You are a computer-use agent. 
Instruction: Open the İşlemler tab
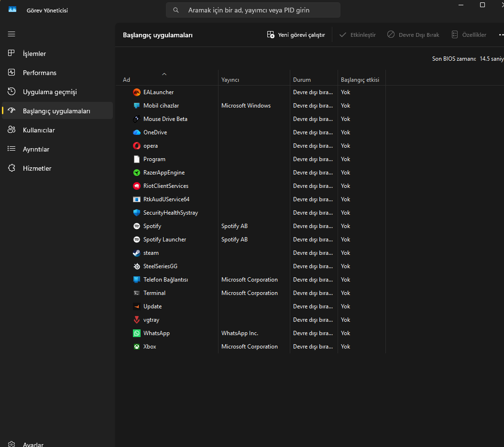click(57, 54)
